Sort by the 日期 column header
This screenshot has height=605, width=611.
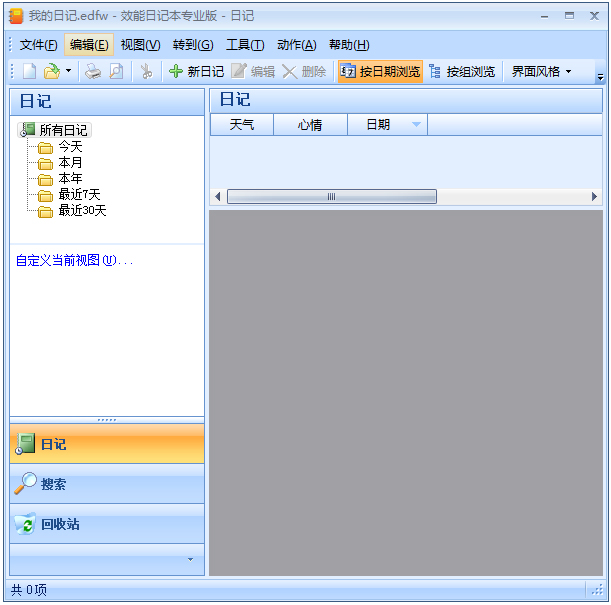click(387, 125)
